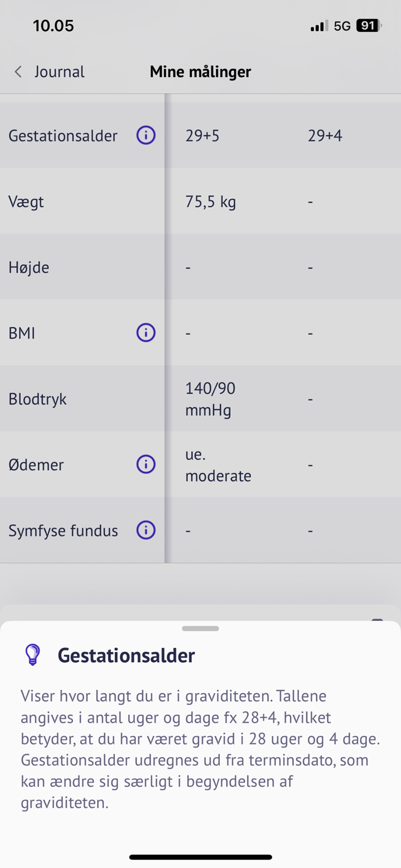The image size is (401, 868).
Task: Select the Højde row label
Action: pos(29,268)
